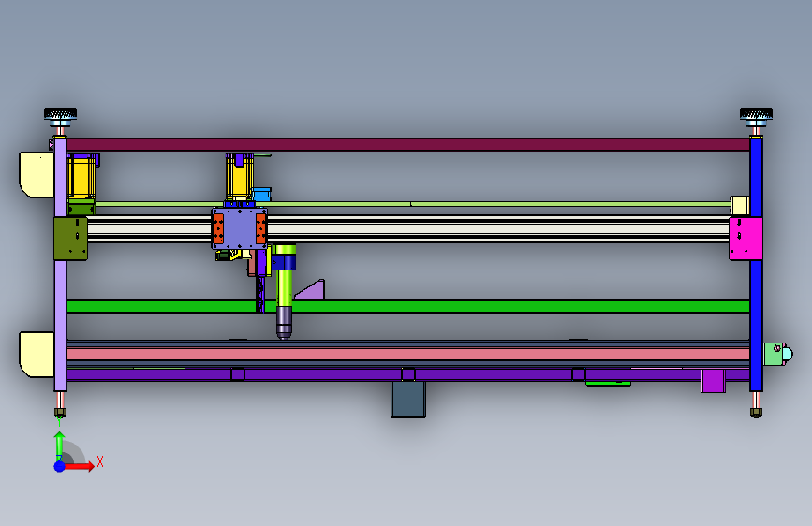Select the red X axis arrow of triad
The width and height of the screenshot is (812, 526).
pyautogui.click(x=78, y=466)
